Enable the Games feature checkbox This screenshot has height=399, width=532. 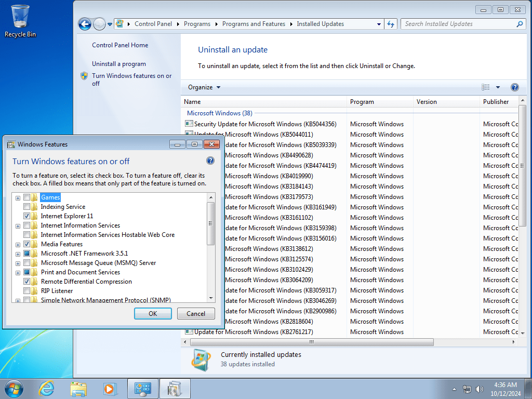click(26, 197)
